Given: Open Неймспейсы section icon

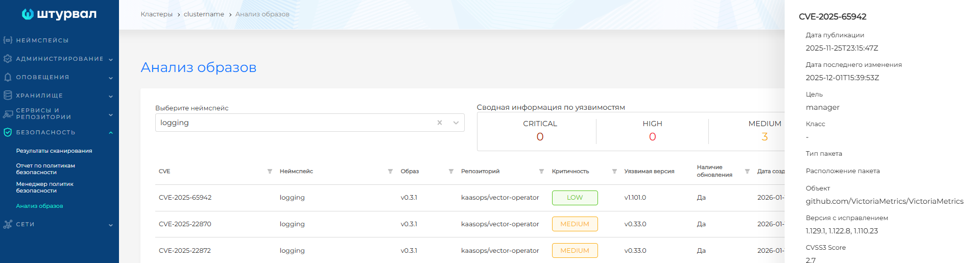Looking at the screenshot, I should pos(8,40).
